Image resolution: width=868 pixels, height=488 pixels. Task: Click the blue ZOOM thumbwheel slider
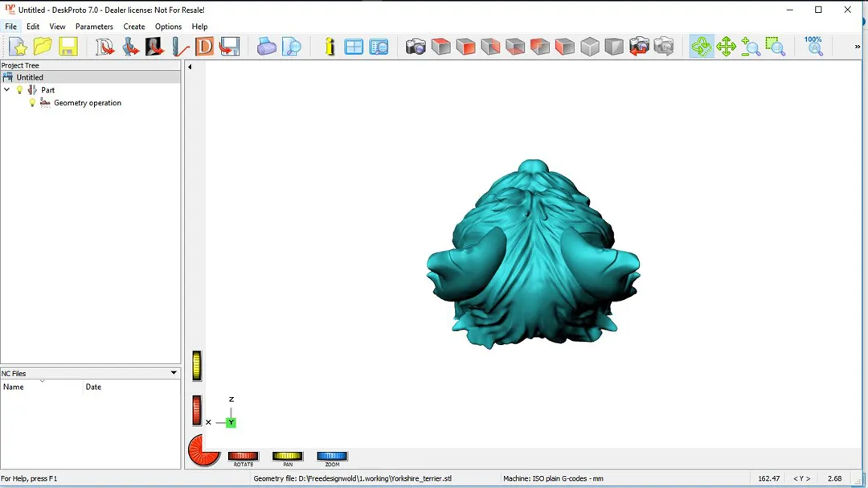[x=332, y=457]
